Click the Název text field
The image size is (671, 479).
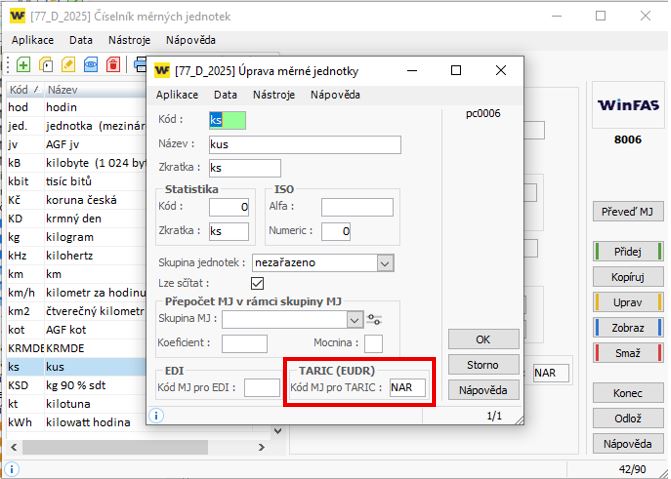(304, 145)
